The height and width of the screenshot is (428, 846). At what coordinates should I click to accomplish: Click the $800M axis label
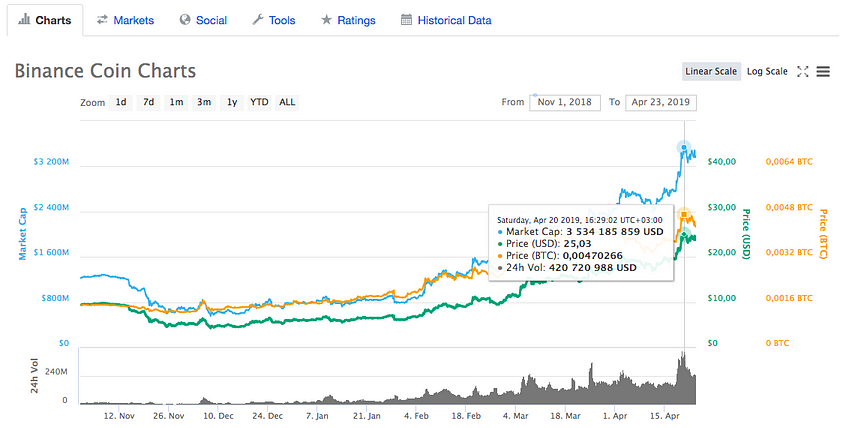click(x=55, y=298)
